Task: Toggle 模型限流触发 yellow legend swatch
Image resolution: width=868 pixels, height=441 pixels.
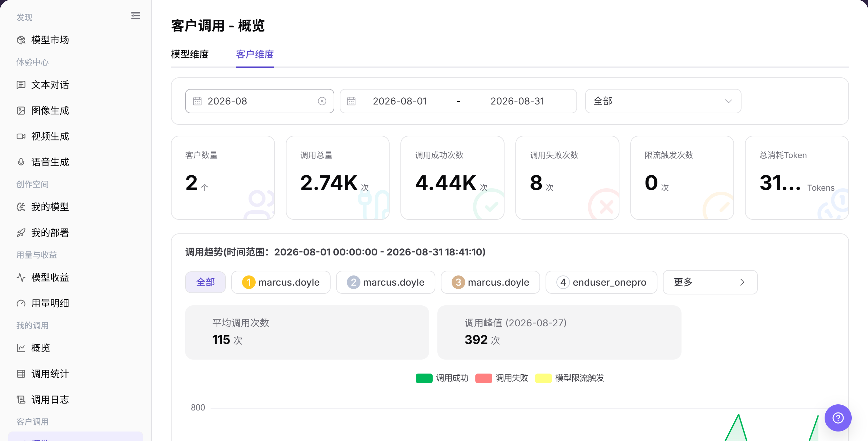Action: [543, 378]
